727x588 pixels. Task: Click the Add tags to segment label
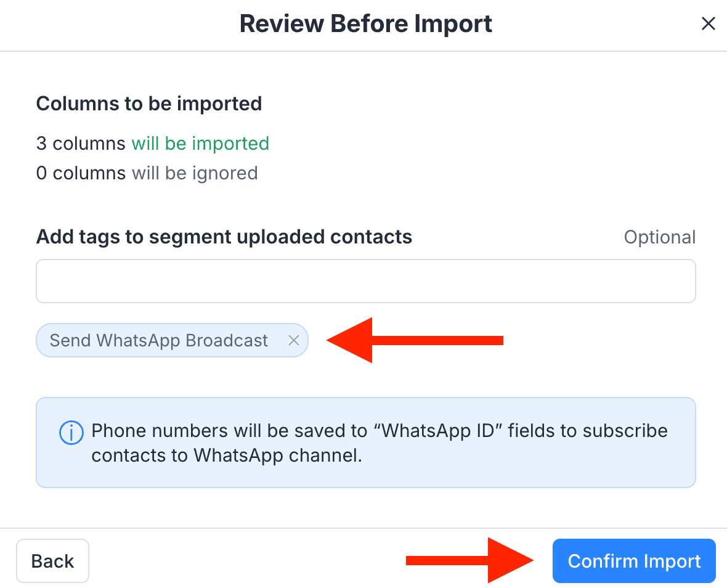click(x=224, y=237)
